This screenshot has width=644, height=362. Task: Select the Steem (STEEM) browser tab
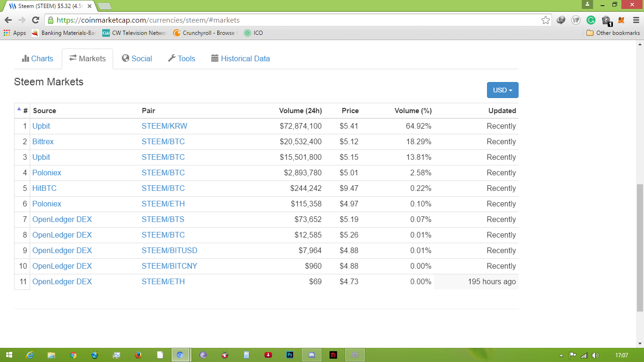[x=49, y=6]
